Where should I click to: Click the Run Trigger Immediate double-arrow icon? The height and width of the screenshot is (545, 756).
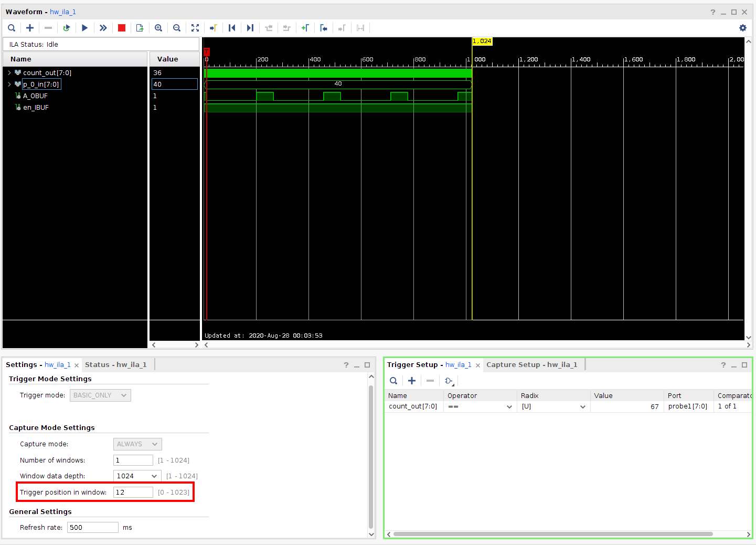point(103,28)
